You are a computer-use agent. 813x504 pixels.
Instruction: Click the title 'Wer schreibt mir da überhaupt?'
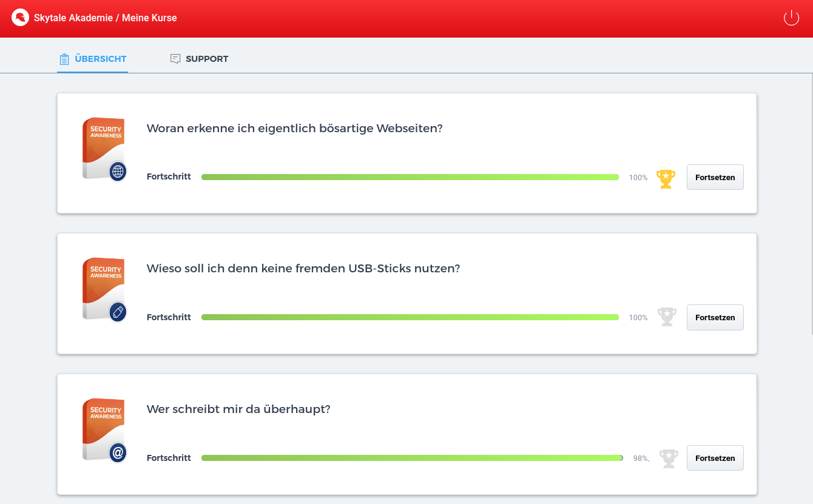[238, 409]
